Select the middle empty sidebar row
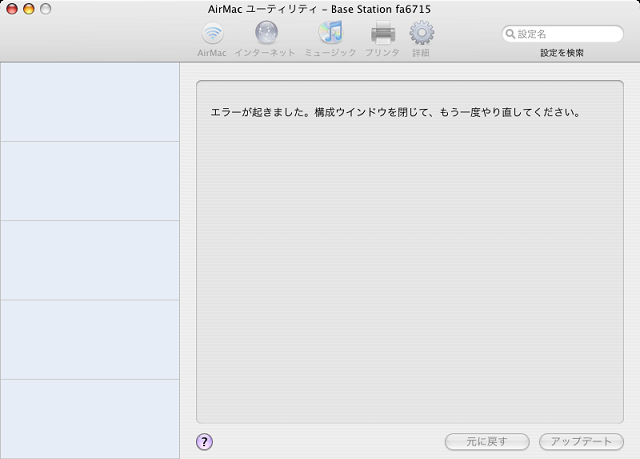The width and height of the screenshot is (640, 459). [x=90, y=260]
